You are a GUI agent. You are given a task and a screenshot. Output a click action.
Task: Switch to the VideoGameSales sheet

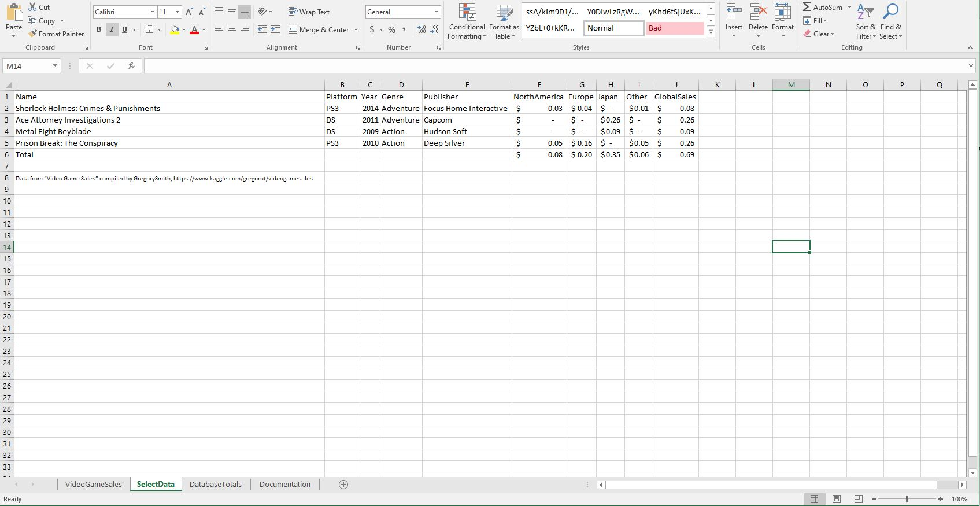94,485
